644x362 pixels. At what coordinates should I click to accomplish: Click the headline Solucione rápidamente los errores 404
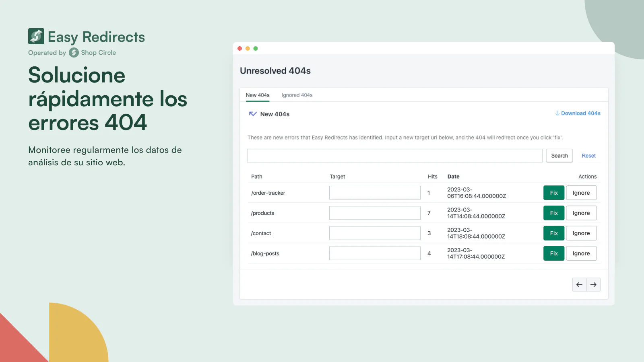107,99
